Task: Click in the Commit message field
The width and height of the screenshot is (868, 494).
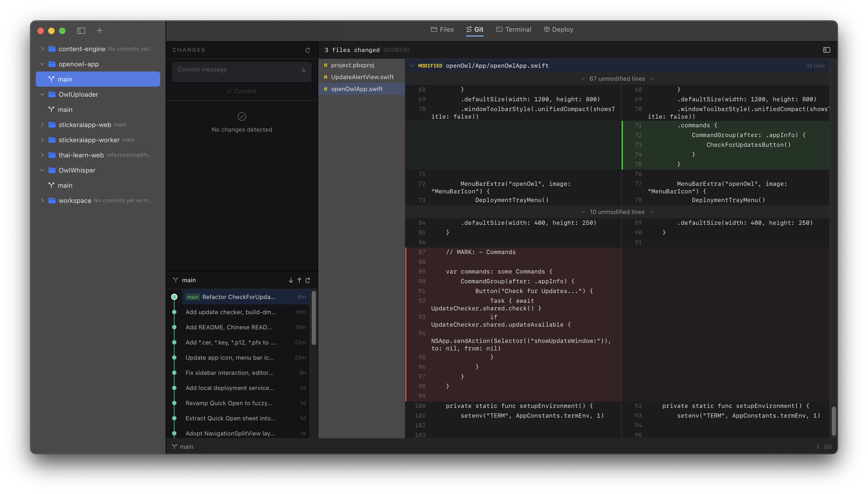Action: coord(242,72)
